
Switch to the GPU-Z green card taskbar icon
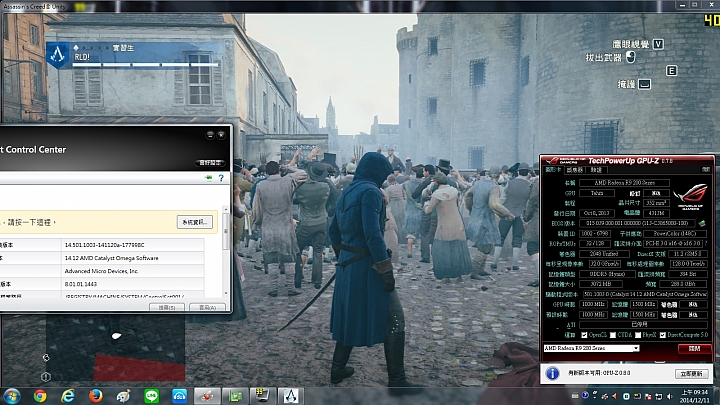click(235, 396)
